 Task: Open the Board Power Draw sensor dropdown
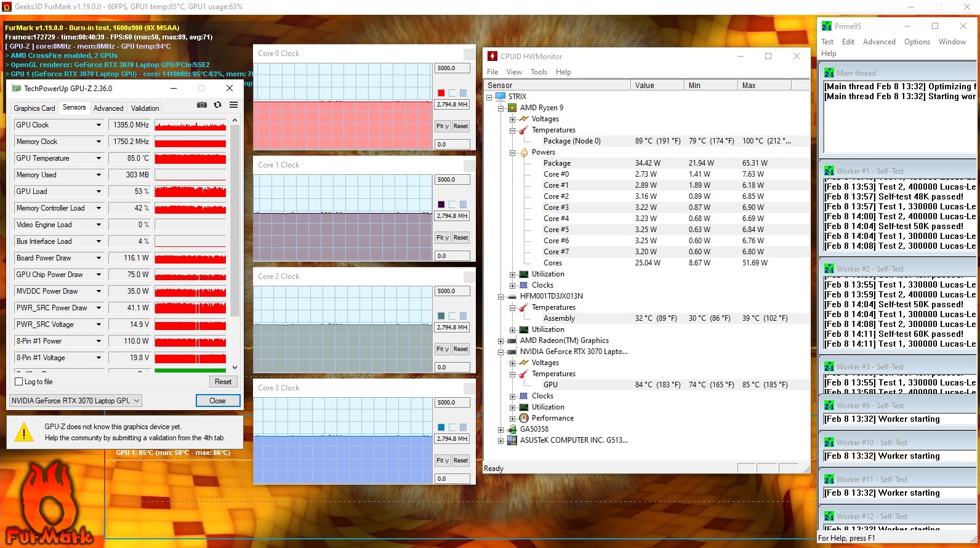coord(98,258)
